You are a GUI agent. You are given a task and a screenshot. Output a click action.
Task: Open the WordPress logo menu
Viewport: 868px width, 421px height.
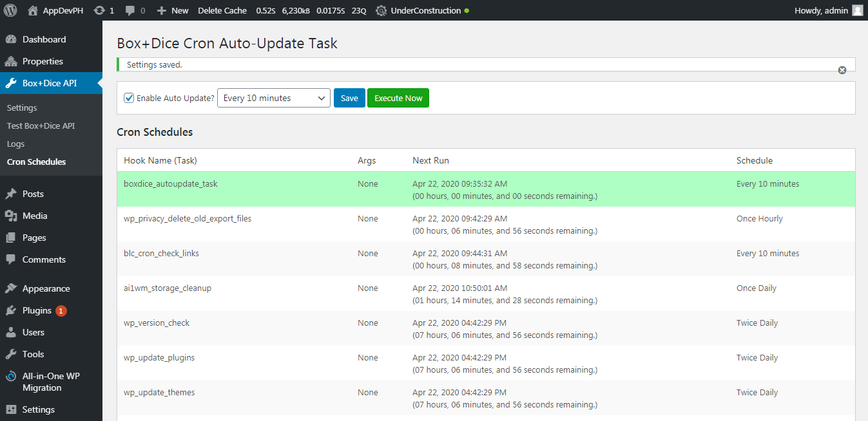[x=10, y=10]
